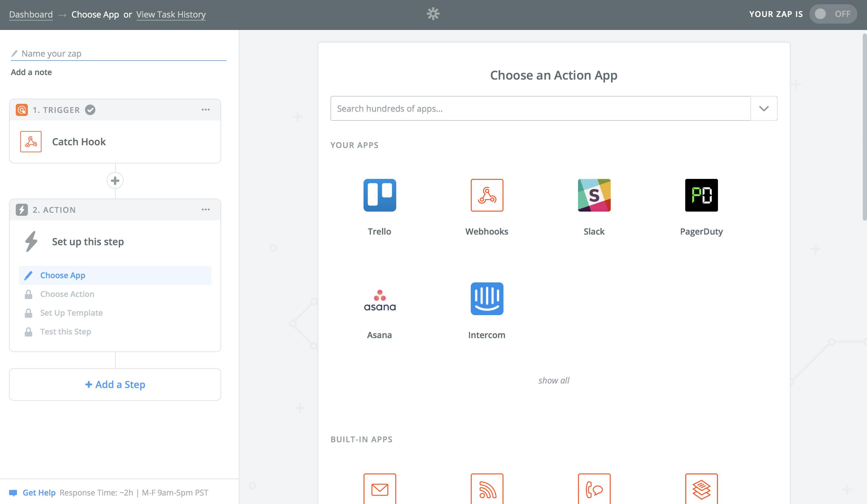Choose the Webhooks action app
867x504 pixels.
point(487,195)
